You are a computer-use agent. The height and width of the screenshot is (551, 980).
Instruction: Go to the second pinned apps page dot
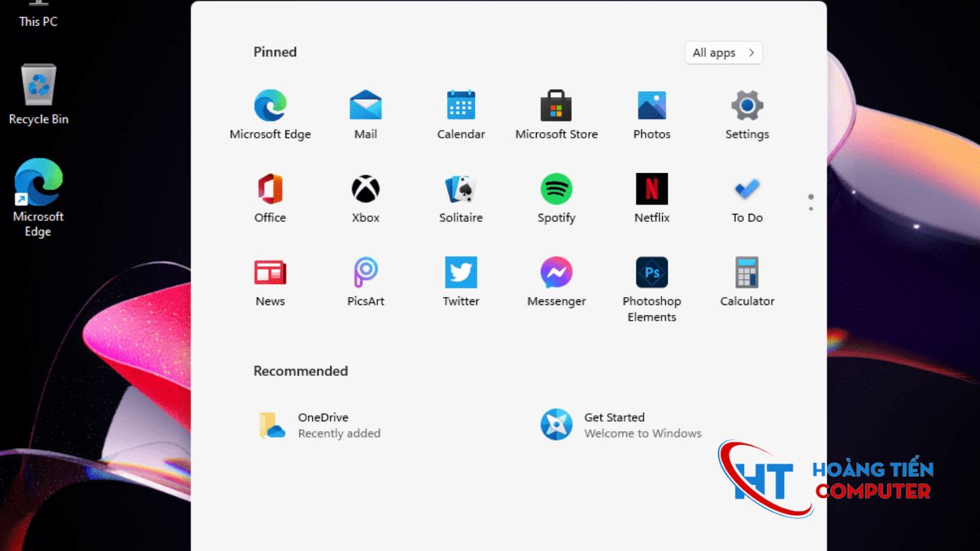coord(811,209)
